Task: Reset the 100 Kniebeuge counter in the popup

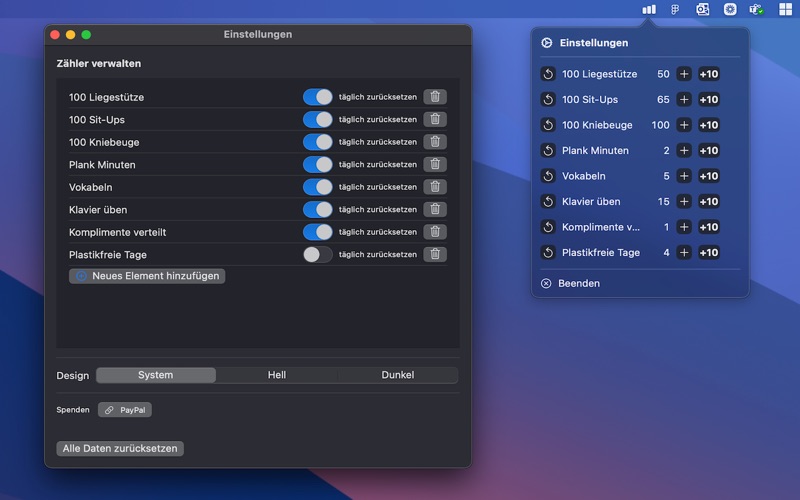Action: 548,125
